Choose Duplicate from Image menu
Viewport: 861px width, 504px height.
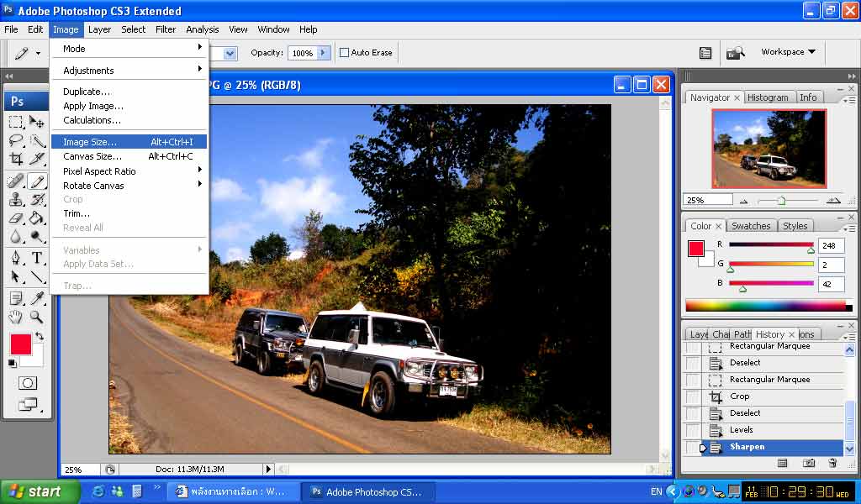(129, 92)
